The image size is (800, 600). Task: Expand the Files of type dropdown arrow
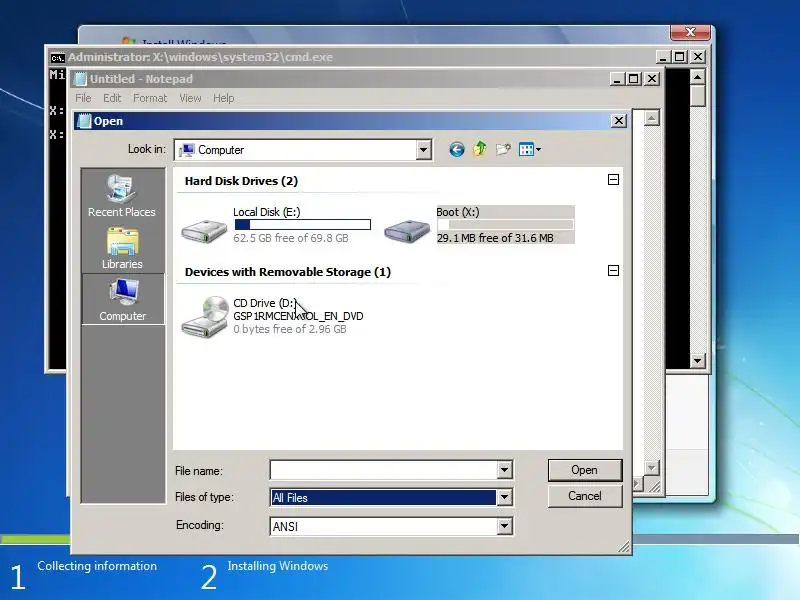[504, 497]
